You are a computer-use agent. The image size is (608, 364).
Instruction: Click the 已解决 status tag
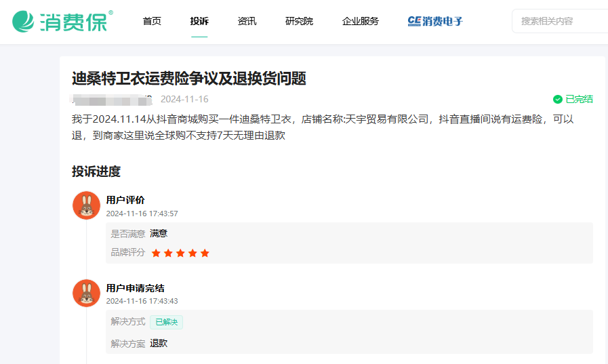[x=166, y=322]
